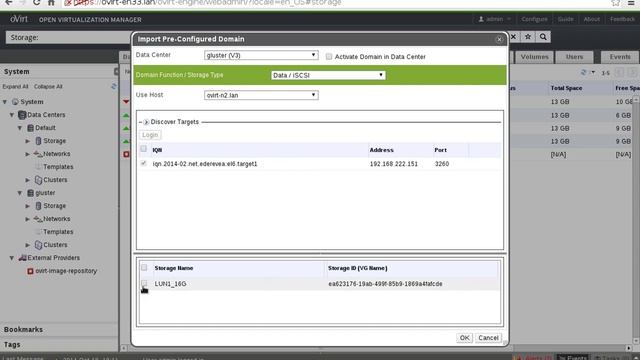Click Clusters icon under Default
Viewport: 640px width, 360px height.
point(38,180)
